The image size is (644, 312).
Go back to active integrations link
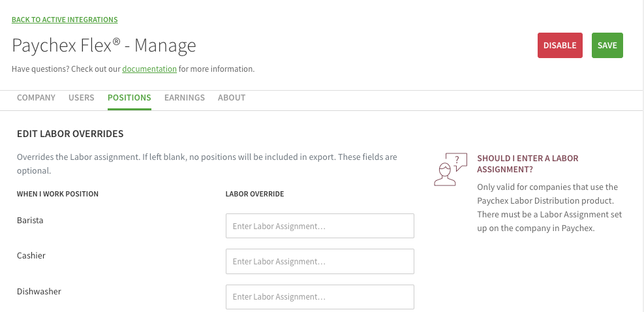click(x=65, y=20)
